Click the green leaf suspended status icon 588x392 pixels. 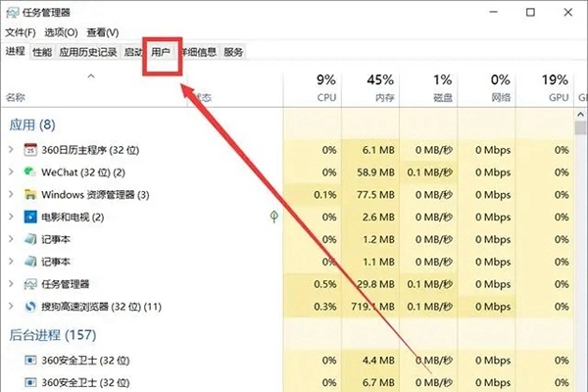(x=274, y=217)
